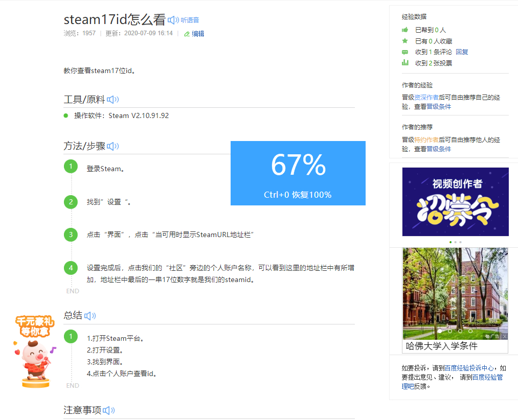This screenshot has height=420, width=518.
Task: Open 晋级条件 link under 作者的推荐
Action: click(439, 149)
